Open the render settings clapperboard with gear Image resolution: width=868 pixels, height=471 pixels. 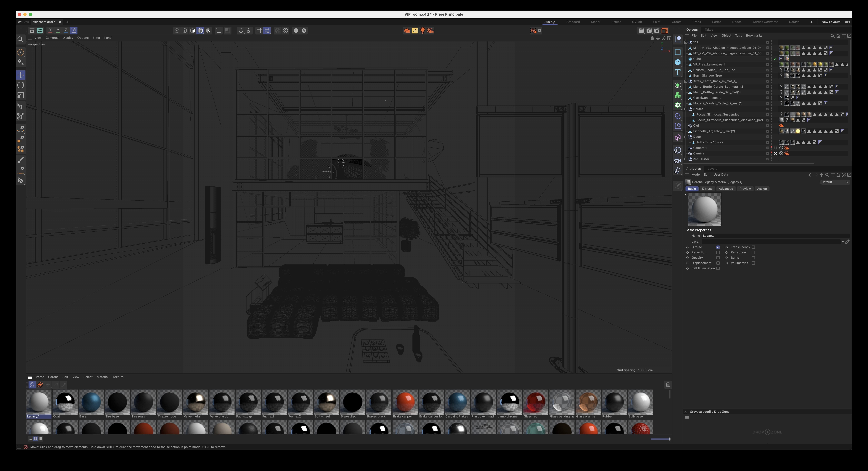point(657,31)
